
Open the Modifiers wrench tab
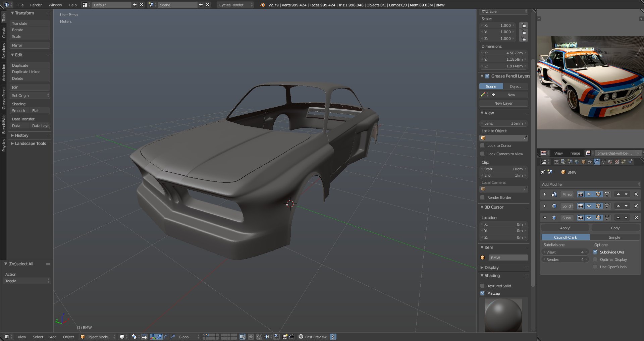click(x=597, y=162)
